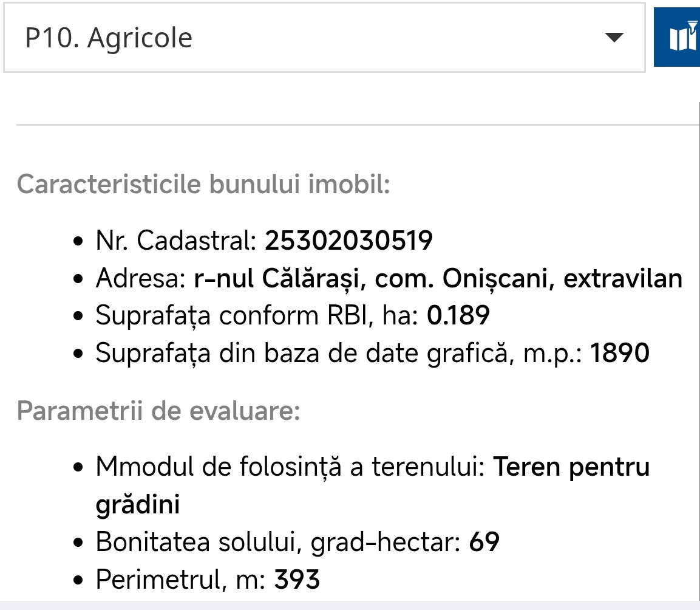The image size is (700, 610).
Task: Click the Adresa label
Action: (141, 278)
